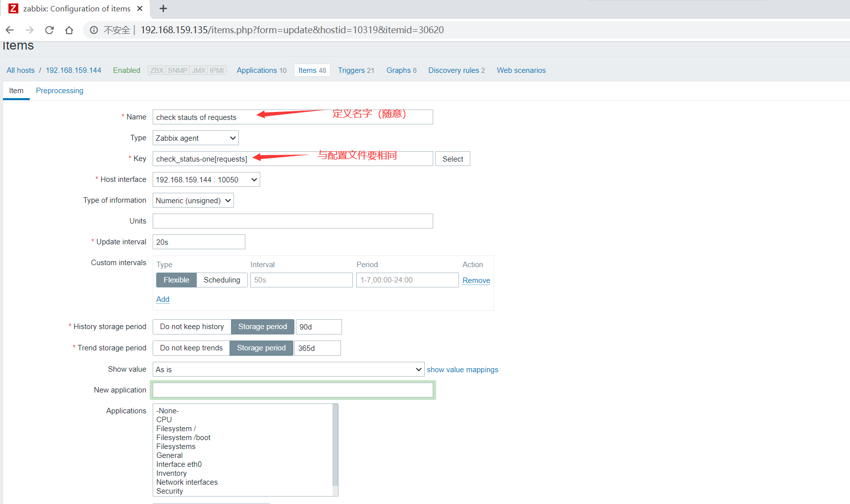The height and width of the screenshot is (504, 850).
Task: Choose trend Storage period option
Action: (261, 348)
